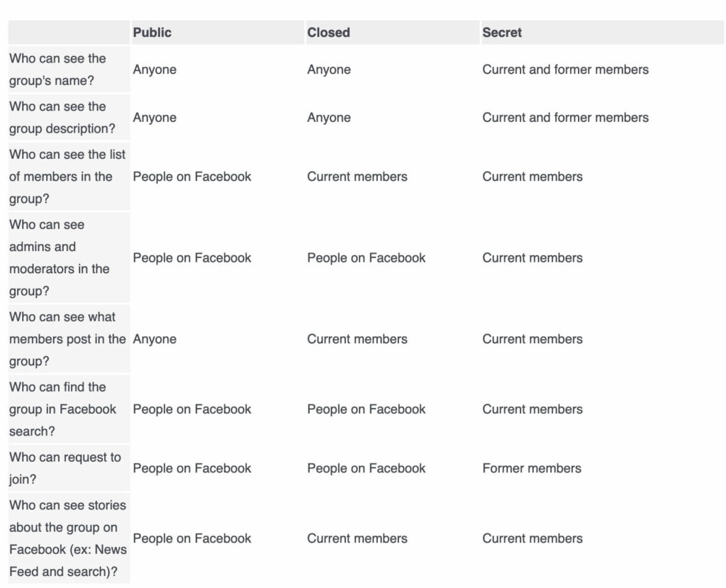Screen dimensions: 726x588
Task: Click Public 'Anyone' in the members post row
Action: click(155, 339)
